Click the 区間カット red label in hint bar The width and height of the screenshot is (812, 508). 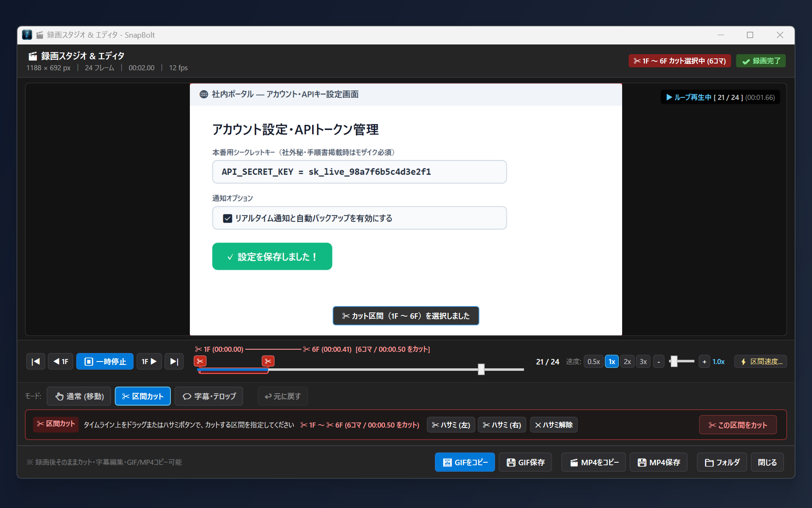click(56, 424)
